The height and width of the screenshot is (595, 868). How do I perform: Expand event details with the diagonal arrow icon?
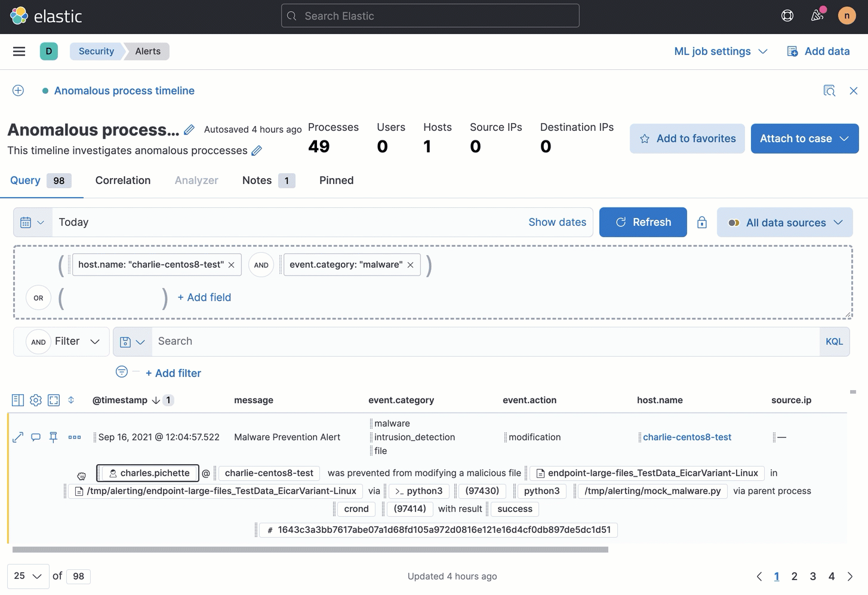coord(17,437)
